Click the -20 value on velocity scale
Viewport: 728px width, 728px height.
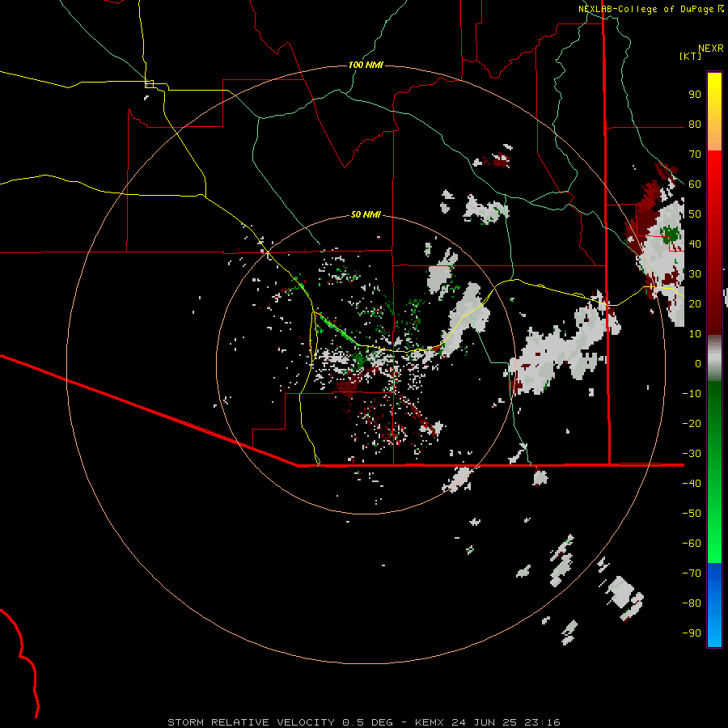click(692, 423)
